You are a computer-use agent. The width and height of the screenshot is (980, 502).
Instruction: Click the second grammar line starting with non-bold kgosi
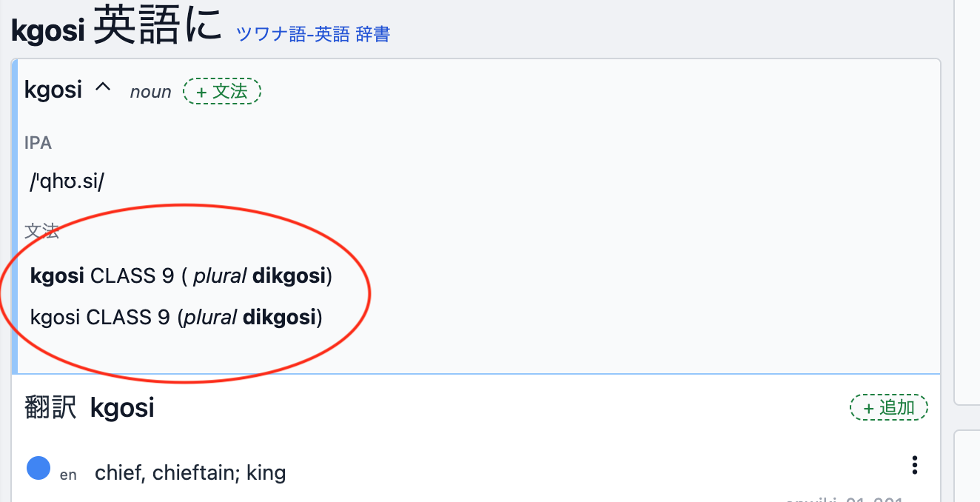click(176, 318)
